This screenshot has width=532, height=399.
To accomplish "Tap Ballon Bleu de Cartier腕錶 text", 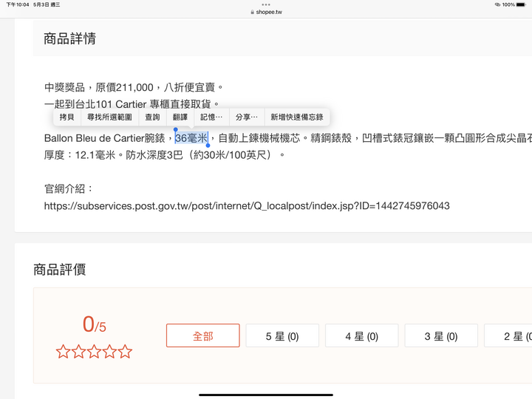I will [x=104, y=138].
